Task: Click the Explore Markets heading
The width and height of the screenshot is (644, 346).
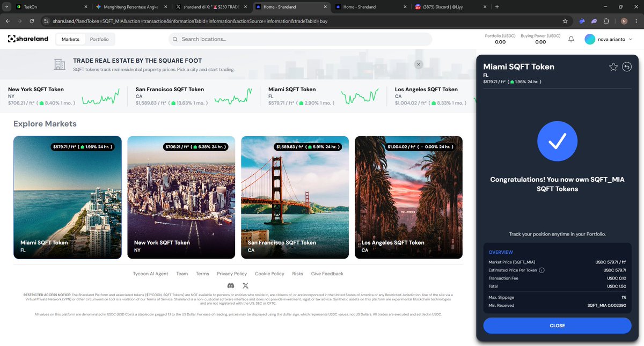Action: tap(45, 124)
